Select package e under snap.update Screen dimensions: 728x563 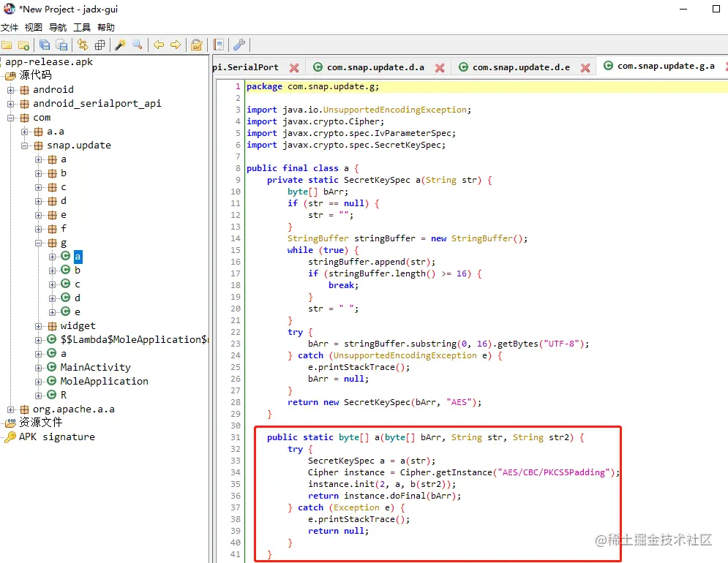click(64, 215)
